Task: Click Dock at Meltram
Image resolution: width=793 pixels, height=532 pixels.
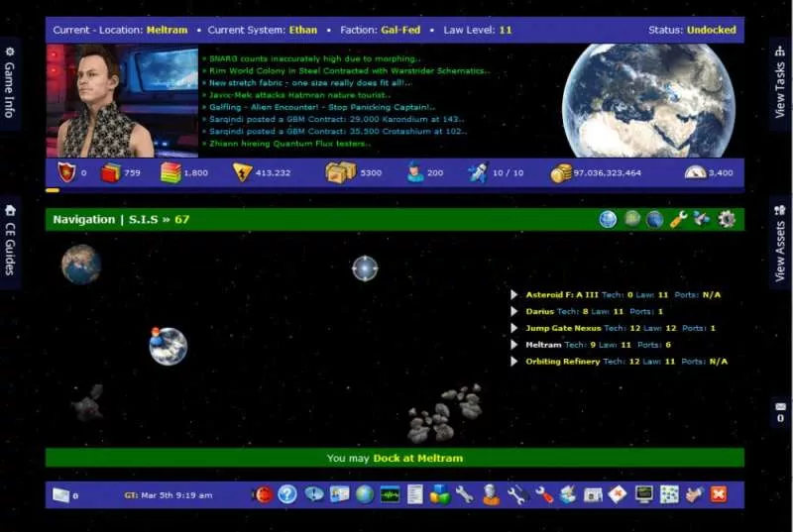Action: 417,459
